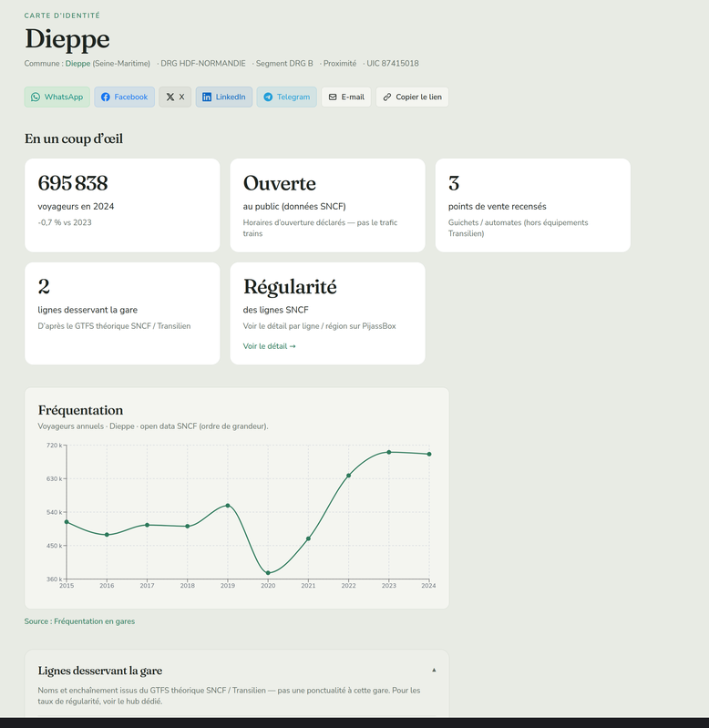The image size is (709, 728).
Task: Click the 3 points de vente card
Action: (x=532, y=205)
